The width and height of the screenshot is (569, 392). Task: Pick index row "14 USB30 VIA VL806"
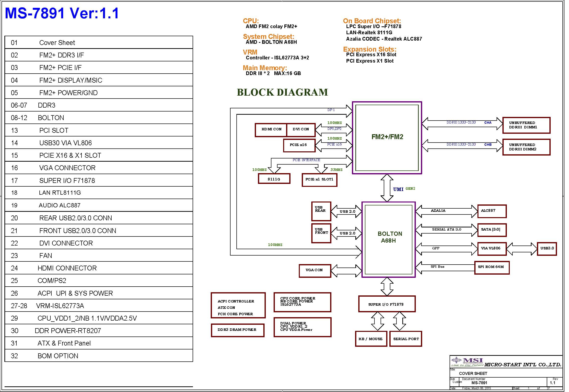coord(99,143)
